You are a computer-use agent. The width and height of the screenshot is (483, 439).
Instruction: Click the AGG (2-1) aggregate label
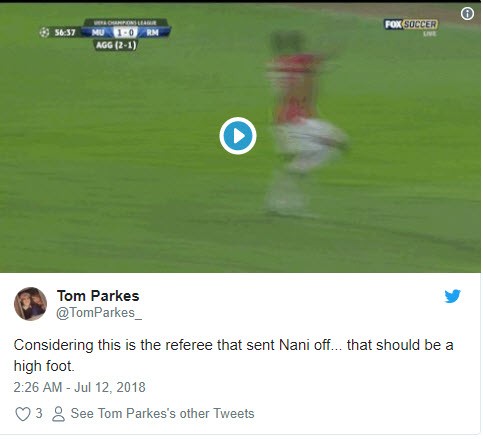(116, 45)
